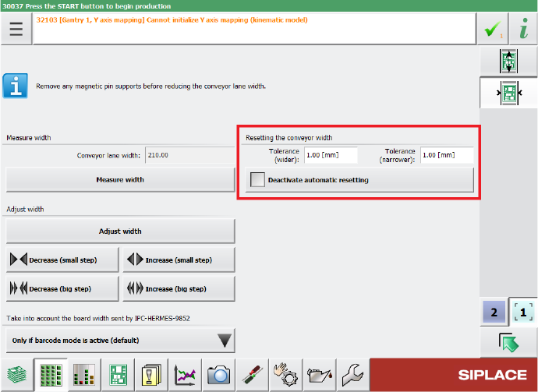Open the oil can maintenance icon
This screenshot has height=392, width=538.
coord(320,375)
